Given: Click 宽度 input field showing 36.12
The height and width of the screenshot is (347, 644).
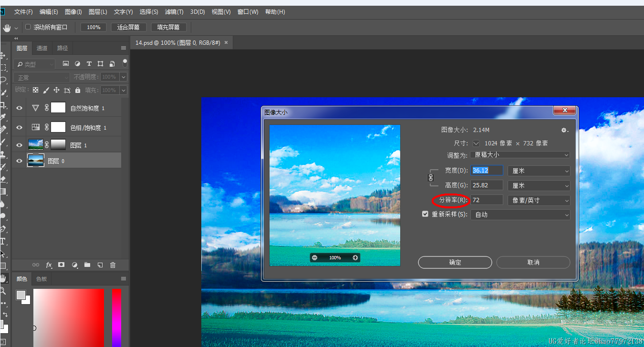Looking at the screenshot, I should pyautogui.click(x=487, y=170).
